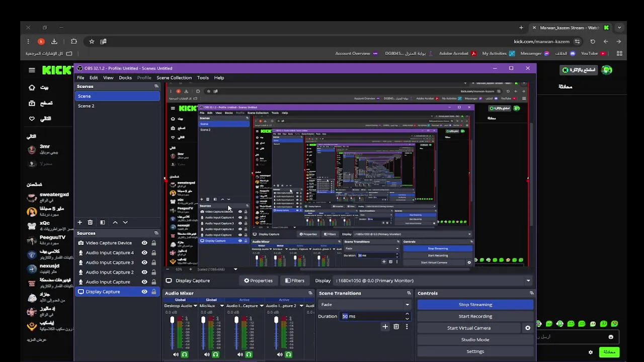
Task: Open virtual camera settings gear
Action: click(x=528, y=328)
